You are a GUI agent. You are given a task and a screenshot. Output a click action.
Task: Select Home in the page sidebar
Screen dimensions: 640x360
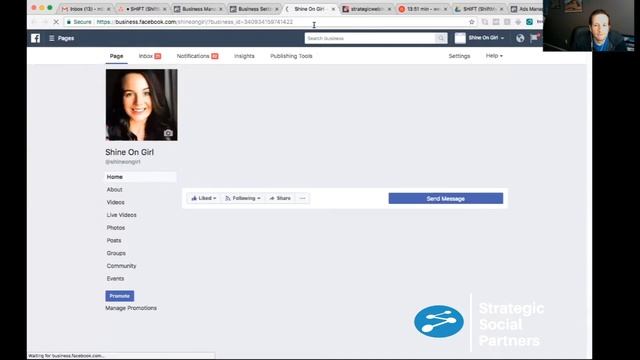(140, 177)
